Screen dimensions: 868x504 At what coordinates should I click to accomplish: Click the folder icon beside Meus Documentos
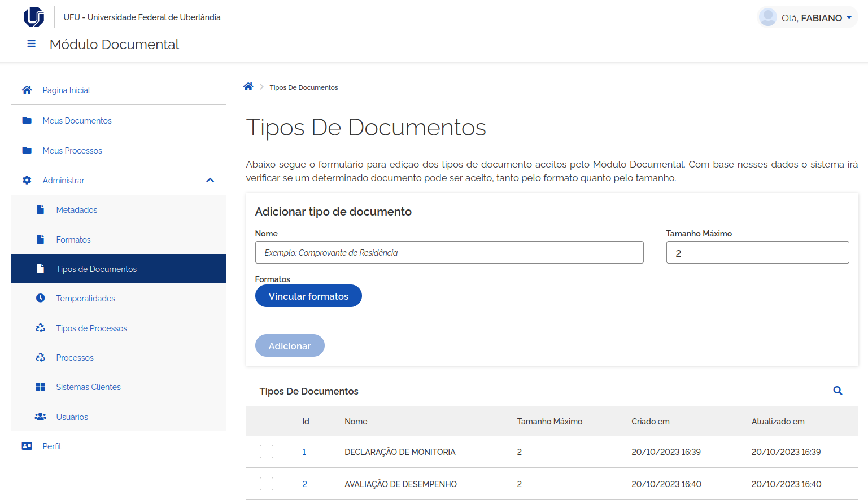(27, 120)
